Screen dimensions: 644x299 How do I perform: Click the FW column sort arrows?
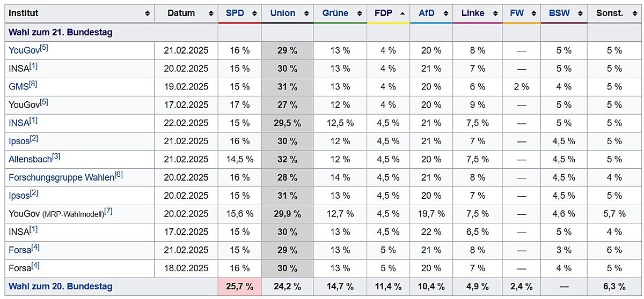coord(533,13)
